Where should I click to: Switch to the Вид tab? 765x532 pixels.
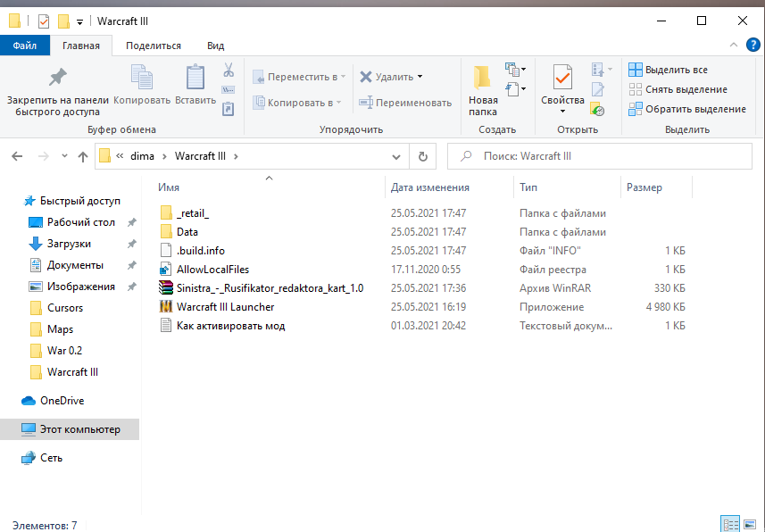(x=216, y=46)
